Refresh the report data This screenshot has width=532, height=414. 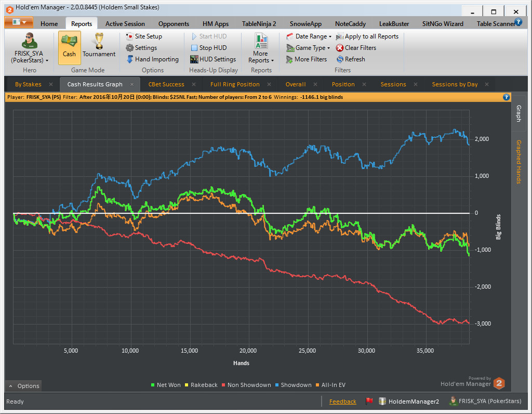351,59
